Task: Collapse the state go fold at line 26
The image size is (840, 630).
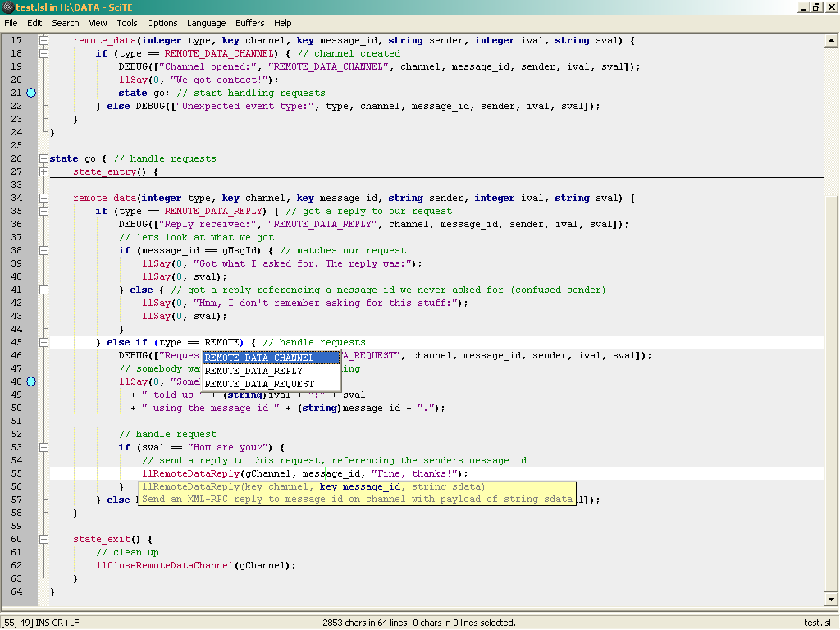Action: (44, 158)
